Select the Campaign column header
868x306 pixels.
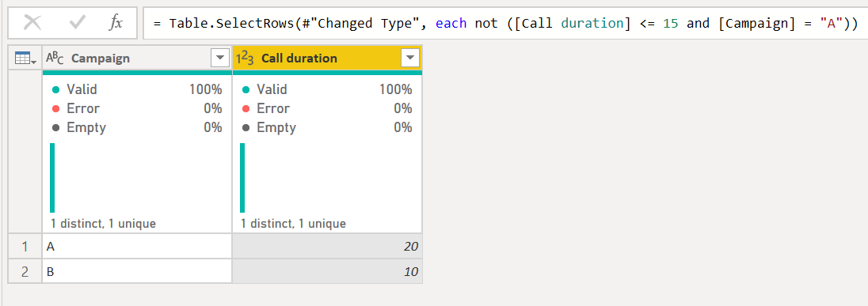(x=137, y=58)
